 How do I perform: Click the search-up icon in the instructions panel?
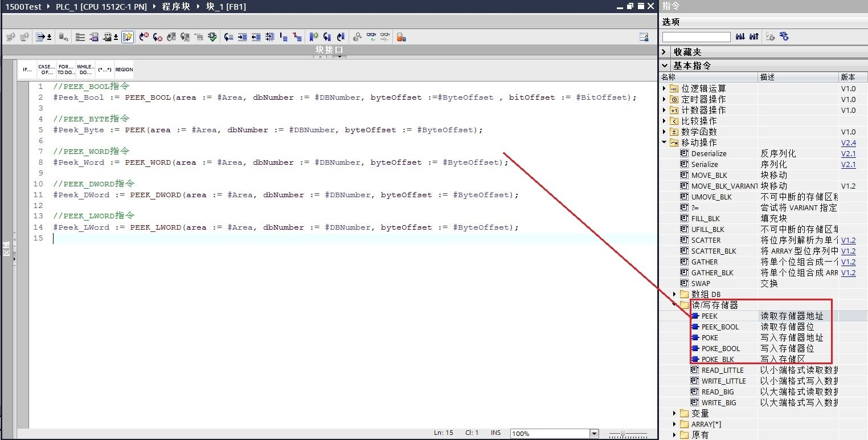pyautogui.click(x=754, y=36)
